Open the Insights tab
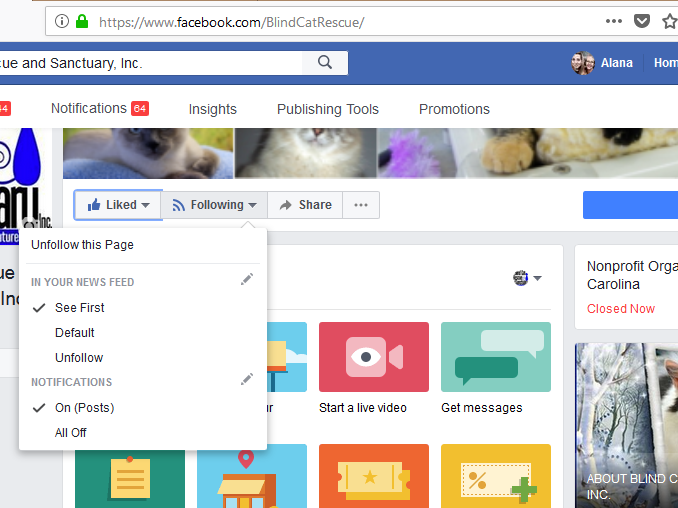The image size is (678, 508). 212,109
